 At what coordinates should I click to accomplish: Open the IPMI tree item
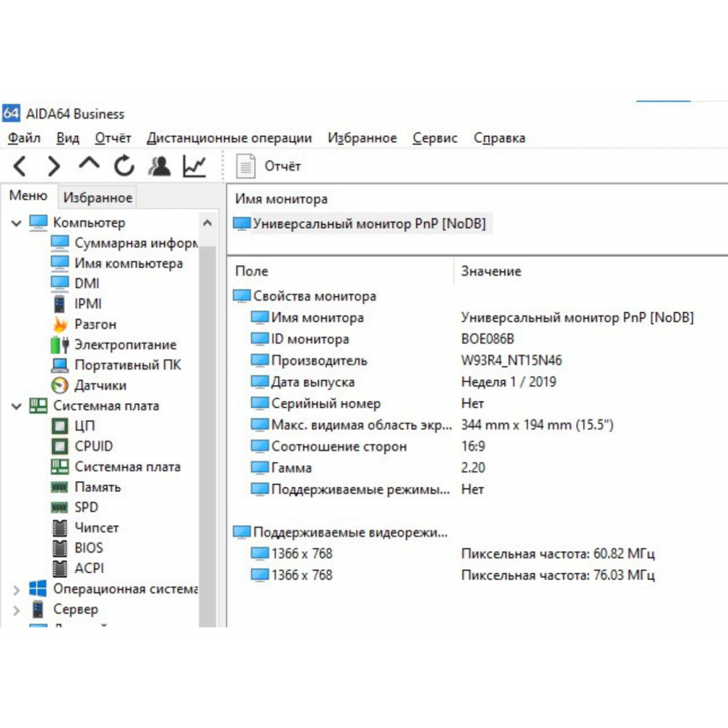[x=76, y=304]
